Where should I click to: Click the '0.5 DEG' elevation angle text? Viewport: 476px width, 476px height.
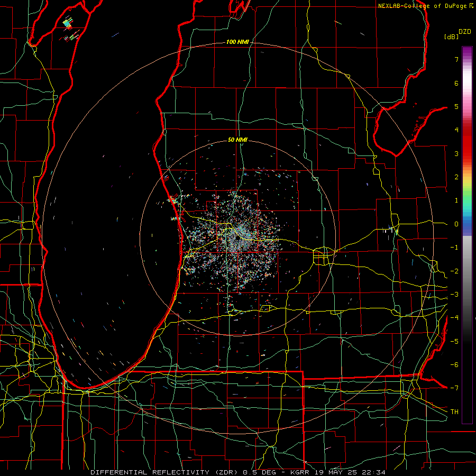tap(259, 472)
